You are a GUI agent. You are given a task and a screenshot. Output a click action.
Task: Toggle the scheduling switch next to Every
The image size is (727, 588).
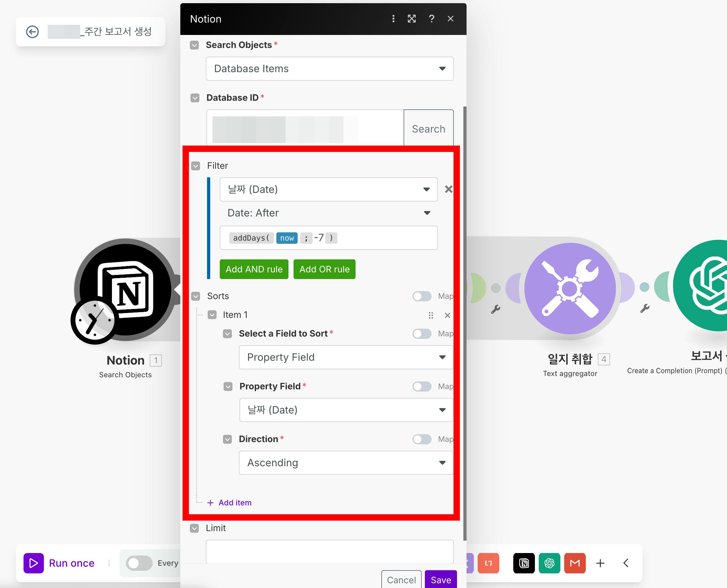click(x=139, y=563)
